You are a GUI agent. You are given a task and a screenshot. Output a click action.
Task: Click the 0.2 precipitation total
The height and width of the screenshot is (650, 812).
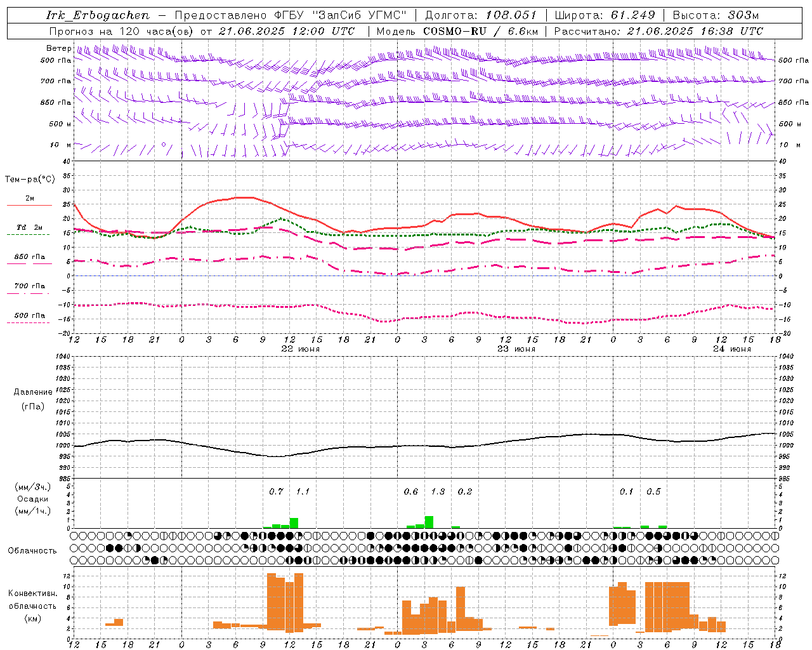(x=465, y=492)
